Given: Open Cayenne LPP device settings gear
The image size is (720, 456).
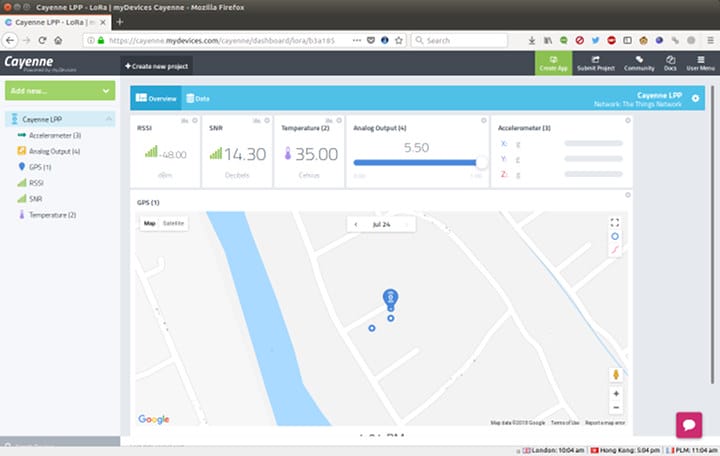Looking at the screenshot, I should 695,98.
